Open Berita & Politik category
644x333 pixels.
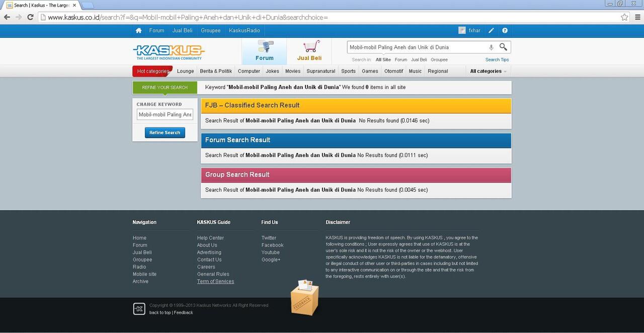[216, 71]
